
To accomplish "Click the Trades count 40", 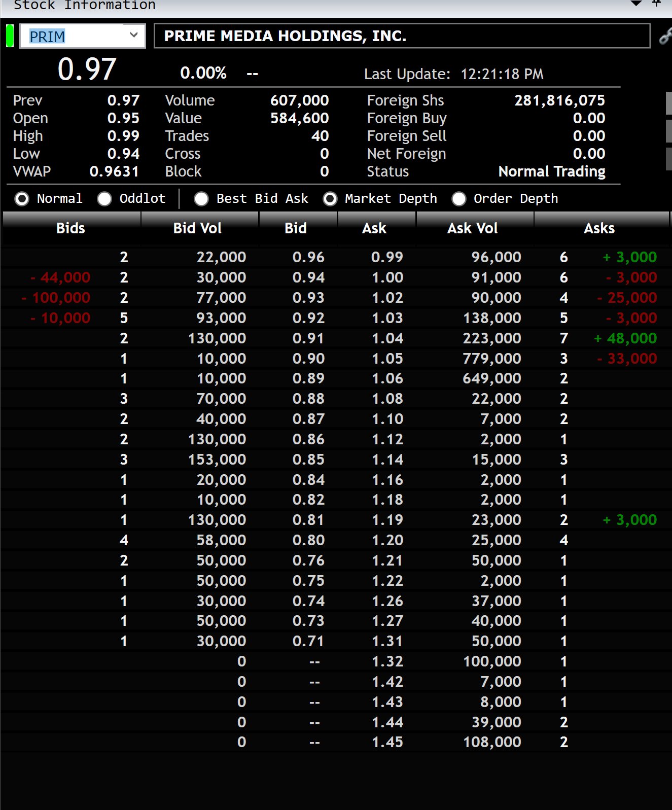I will pyautogui.click(x=320, y=136).
